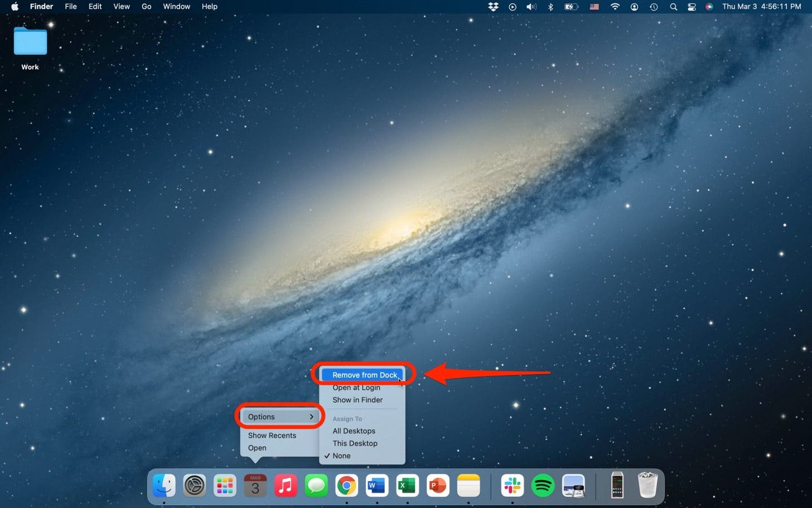Open the Music app icon

[x=286, y=486]
